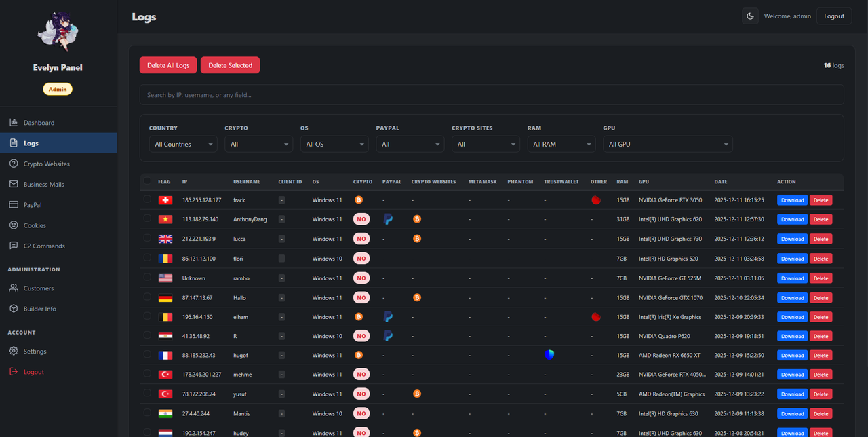Check the checkbox for the AnthonyDang row
This screenshot has width=868, height=437.
[x=147, y=218]
